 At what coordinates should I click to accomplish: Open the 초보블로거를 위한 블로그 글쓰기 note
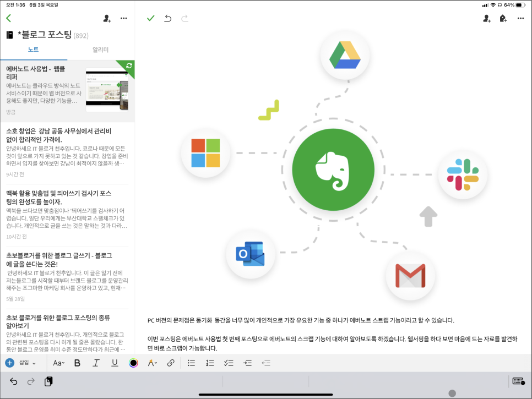(x=68, y=277)
